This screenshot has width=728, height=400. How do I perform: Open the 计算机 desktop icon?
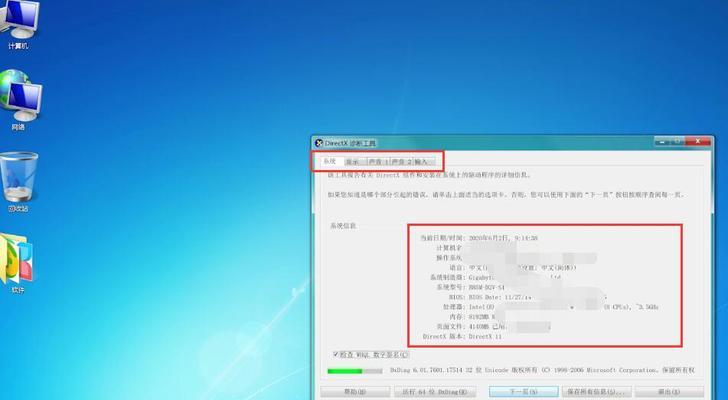[18, 24]
